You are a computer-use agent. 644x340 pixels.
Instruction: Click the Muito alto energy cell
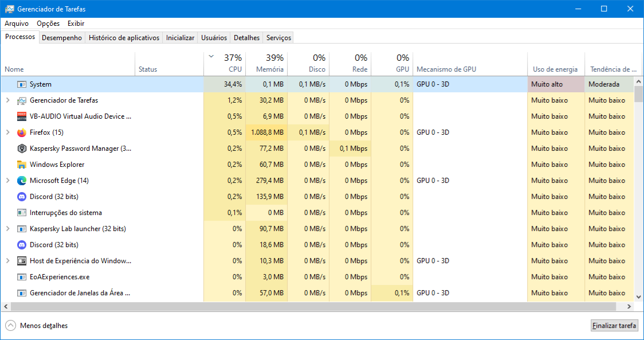coord(556,84)
